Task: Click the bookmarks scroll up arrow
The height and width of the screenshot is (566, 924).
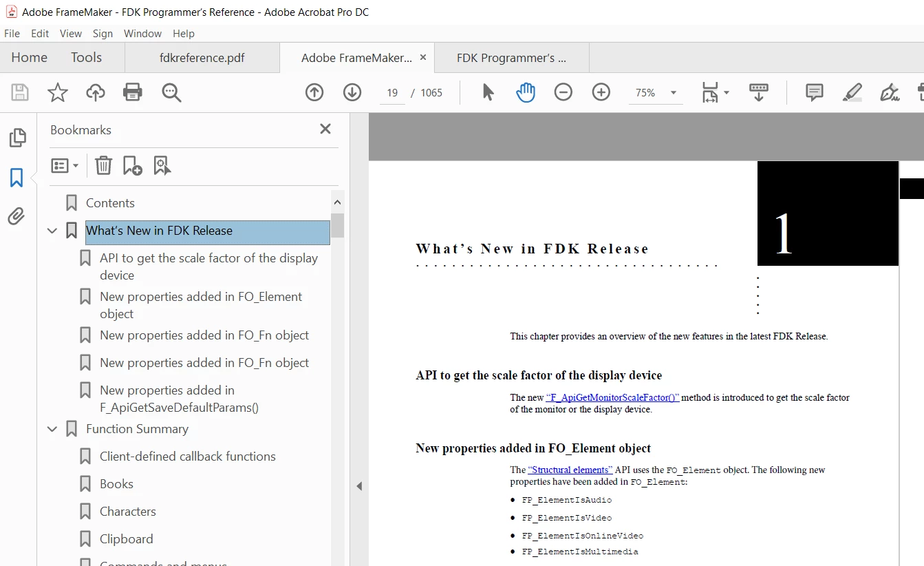Action: 337,202
